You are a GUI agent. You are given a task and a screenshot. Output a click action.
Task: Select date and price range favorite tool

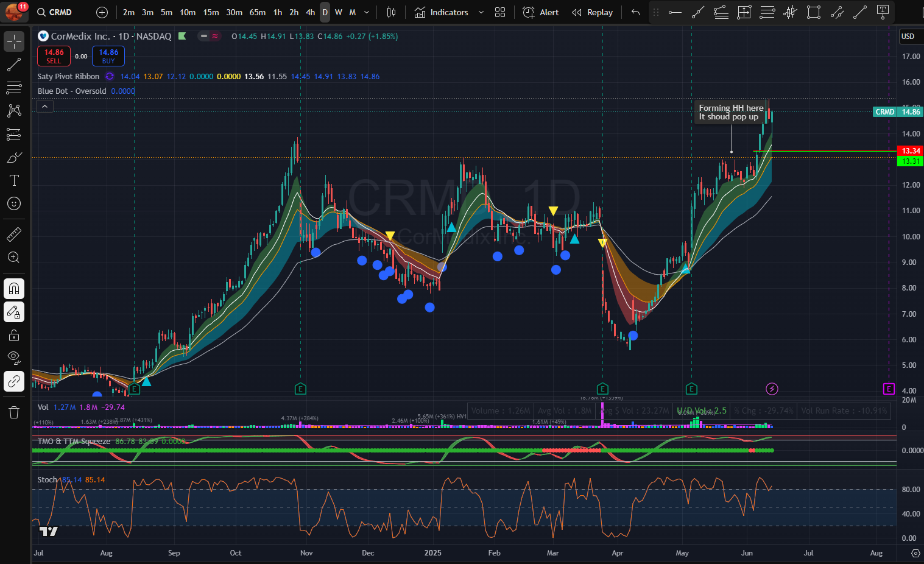[x=744, y=12]
